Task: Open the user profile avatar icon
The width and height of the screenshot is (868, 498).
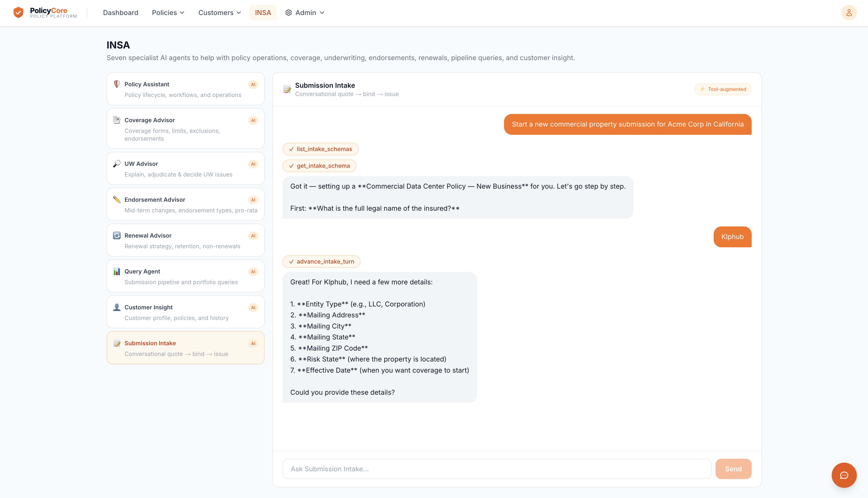Action: 849,13
